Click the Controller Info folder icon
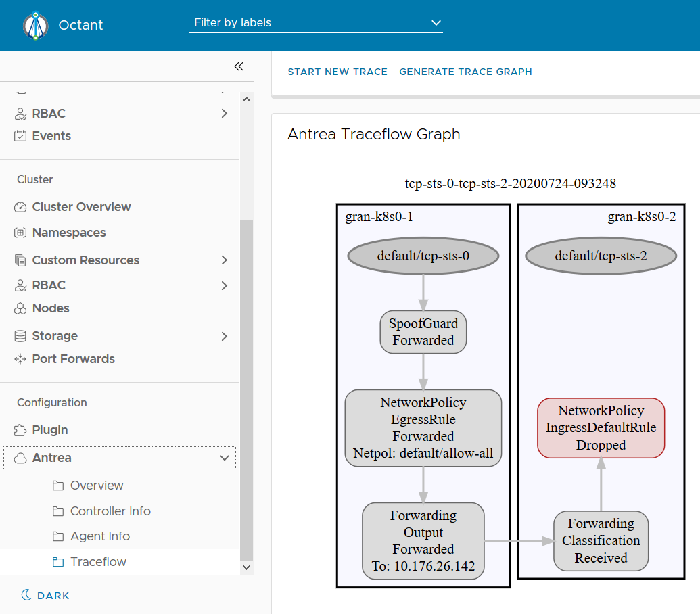The height and width of the screenshot is (614, 700). [57, 511]
